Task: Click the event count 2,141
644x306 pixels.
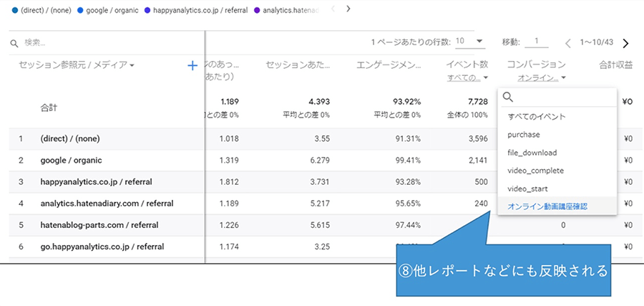Action: 479,161
